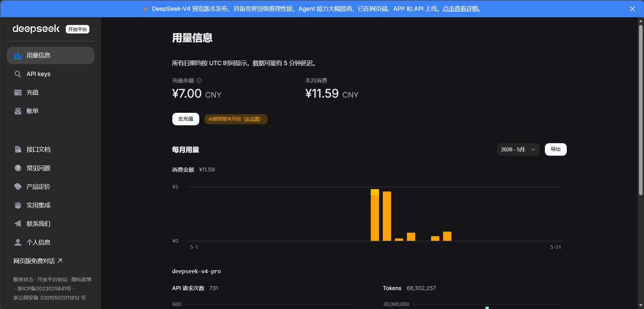Click the info icon beside 充值余额
The width and height of the screenshot is (644, 309).
point(199,80)
